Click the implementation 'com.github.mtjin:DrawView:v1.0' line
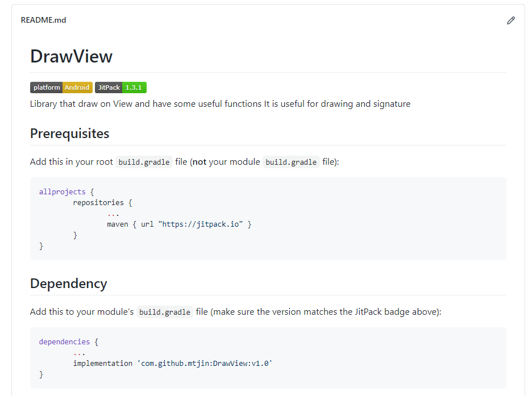The width and height of the screenshot is (532, 396). coord(173,364)
